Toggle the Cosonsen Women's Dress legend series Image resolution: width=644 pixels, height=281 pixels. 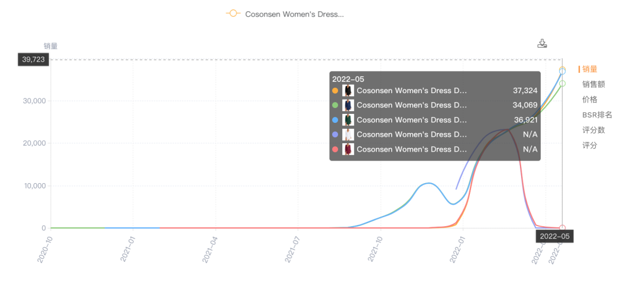tap(285, 14)
